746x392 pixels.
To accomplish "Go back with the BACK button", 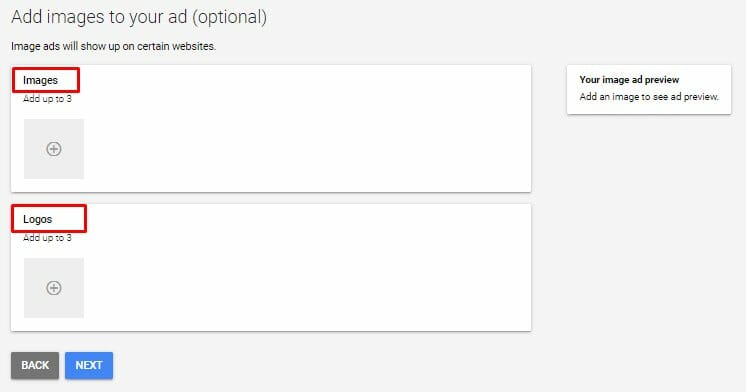I will (x=35, y=365).
